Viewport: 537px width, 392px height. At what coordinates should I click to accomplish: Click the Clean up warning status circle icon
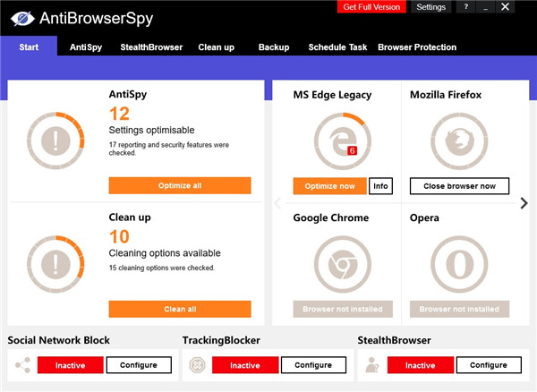tap(55, 264)
